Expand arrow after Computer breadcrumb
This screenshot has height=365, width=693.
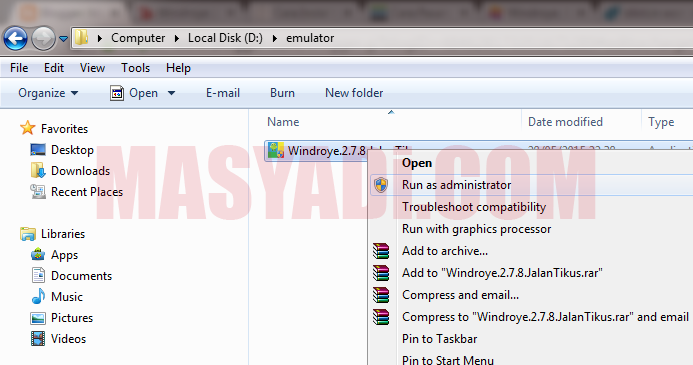[177, 38]
